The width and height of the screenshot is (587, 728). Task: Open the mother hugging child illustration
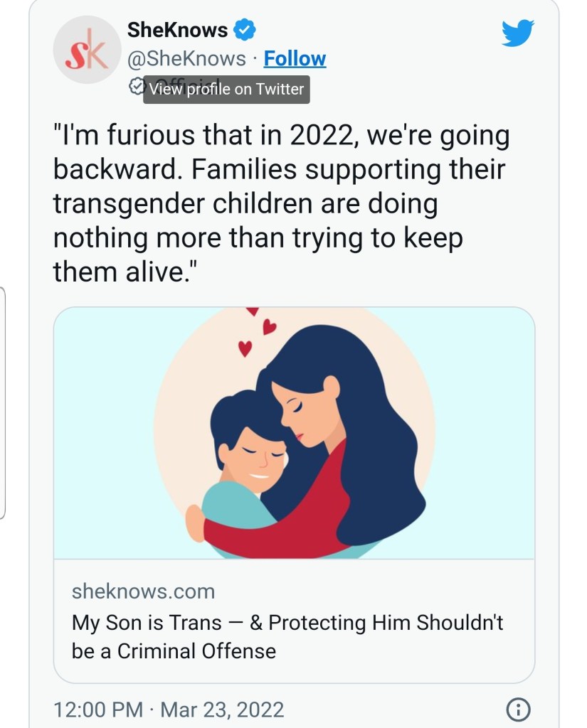click(294, 434)
